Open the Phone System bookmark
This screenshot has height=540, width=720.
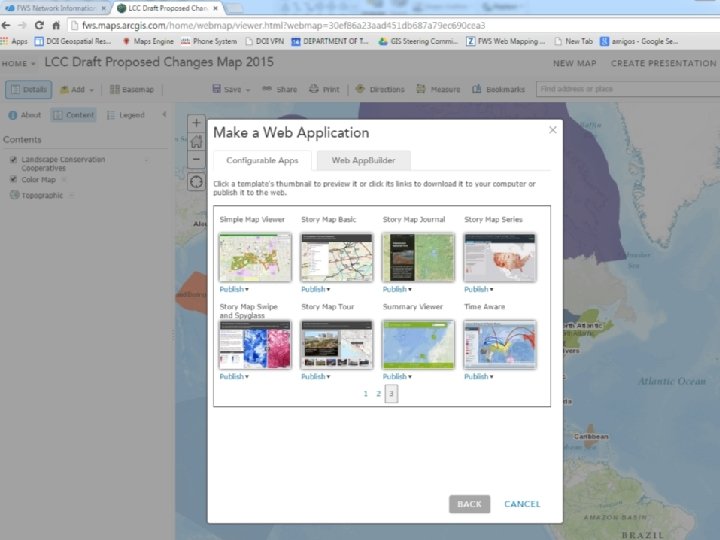[x=209, y=41]
